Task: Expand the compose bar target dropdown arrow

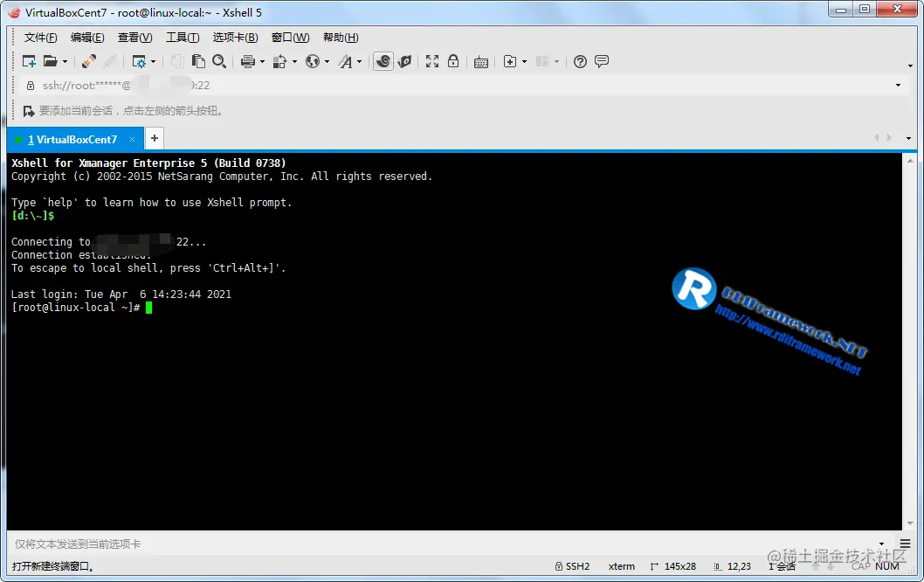Action: click(x=881, y=544)
